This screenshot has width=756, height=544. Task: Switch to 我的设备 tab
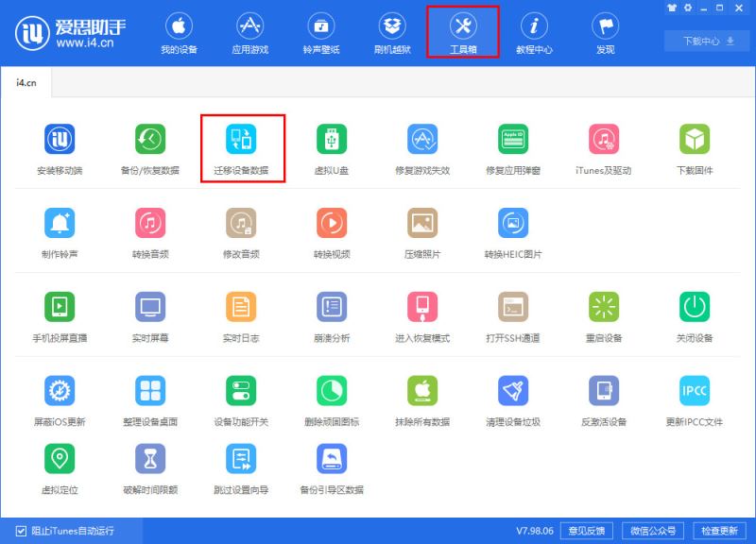click(x=179, y=33)
